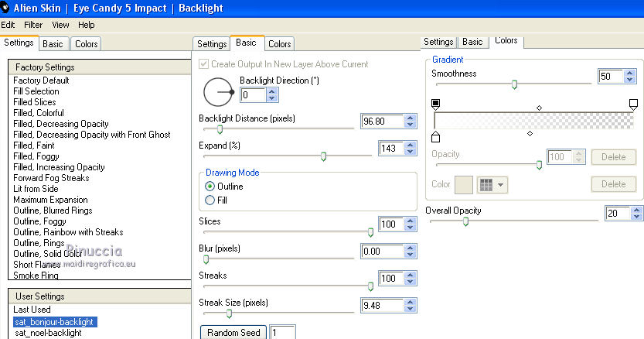This screenshot has width=644, height=339.
Task: Click the Streak Size spinner arrows
Action: point(410,305)
